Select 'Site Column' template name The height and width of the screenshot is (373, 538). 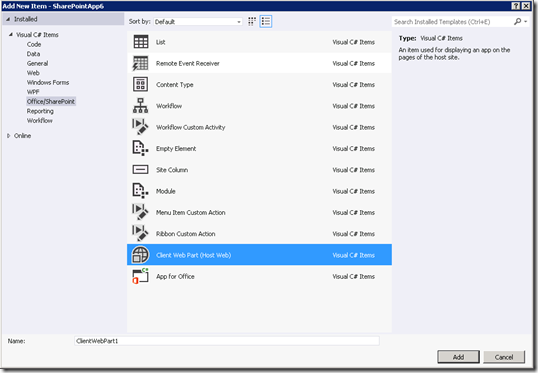tap(172, 170)
